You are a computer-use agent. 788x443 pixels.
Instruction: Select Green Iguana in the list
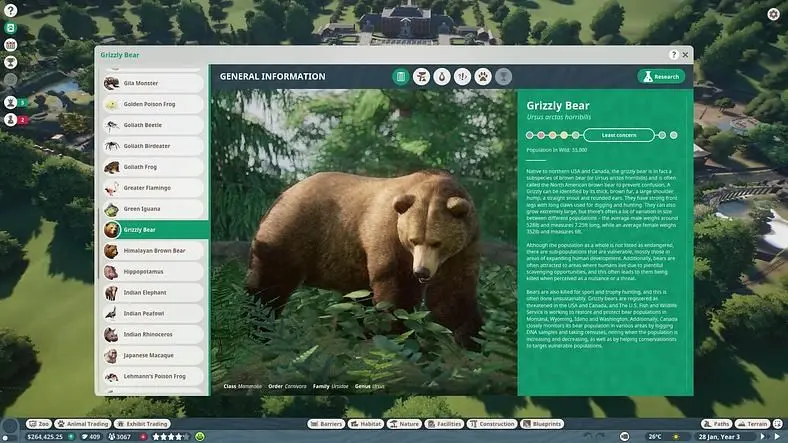pos(153,208)
